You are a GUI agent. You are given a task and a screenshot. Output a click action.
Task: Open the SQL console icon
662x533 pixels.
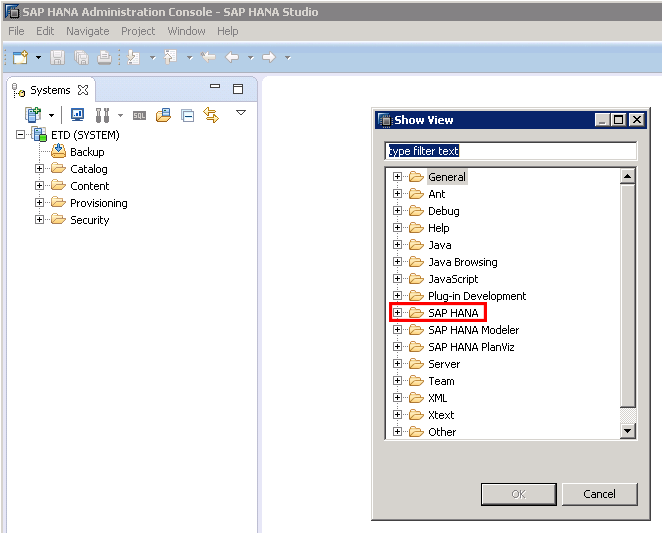tap(140, 115)
